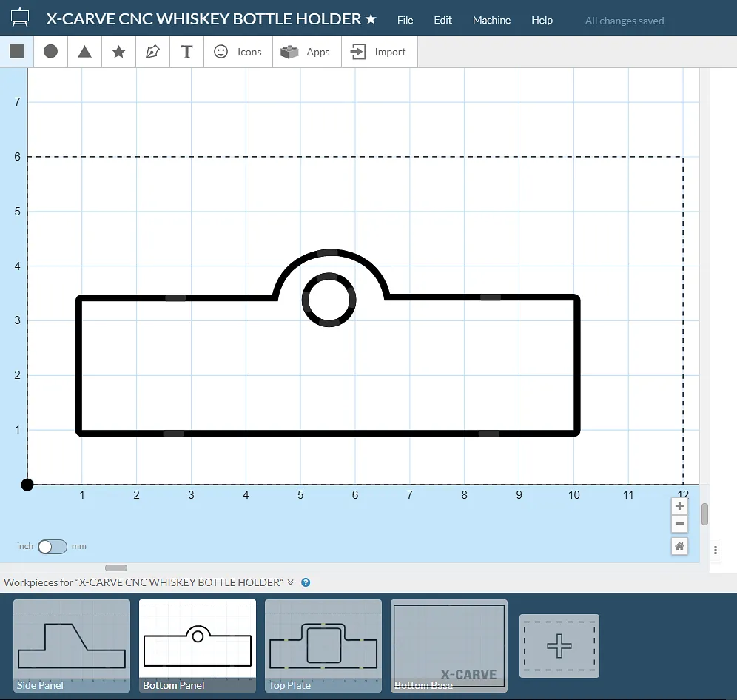Open the Side Panel workpiece thumbnail

[x=72, y=646]
